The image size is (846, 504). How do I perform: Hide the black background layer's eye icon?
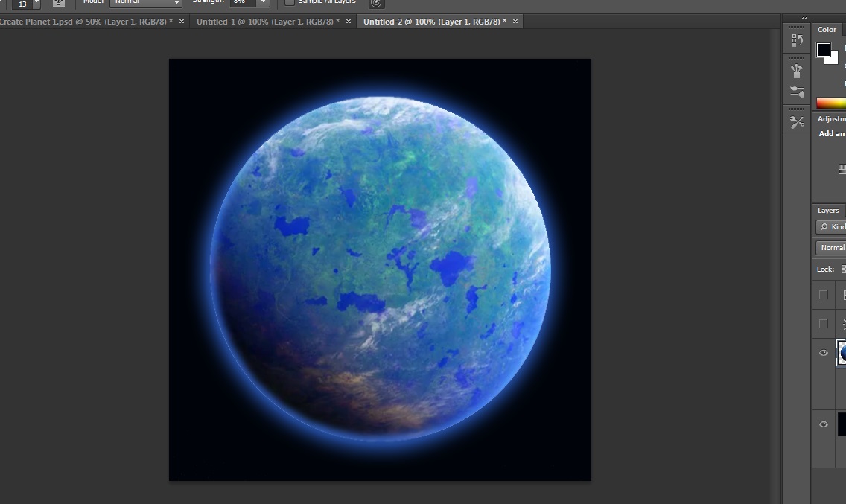pyautogui.click(x=824, y=424)
